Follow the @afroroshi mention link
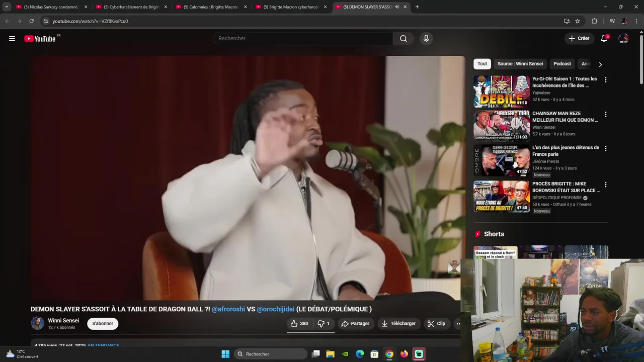The image size is (644, 362). pos(228,309)
